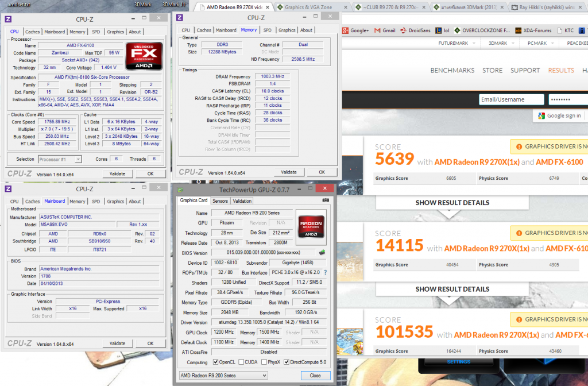Viewport: 588px width, 386px height.
Task: Switch to the Sensors tab in GPU-Z
Action: (x=220, y=201)
